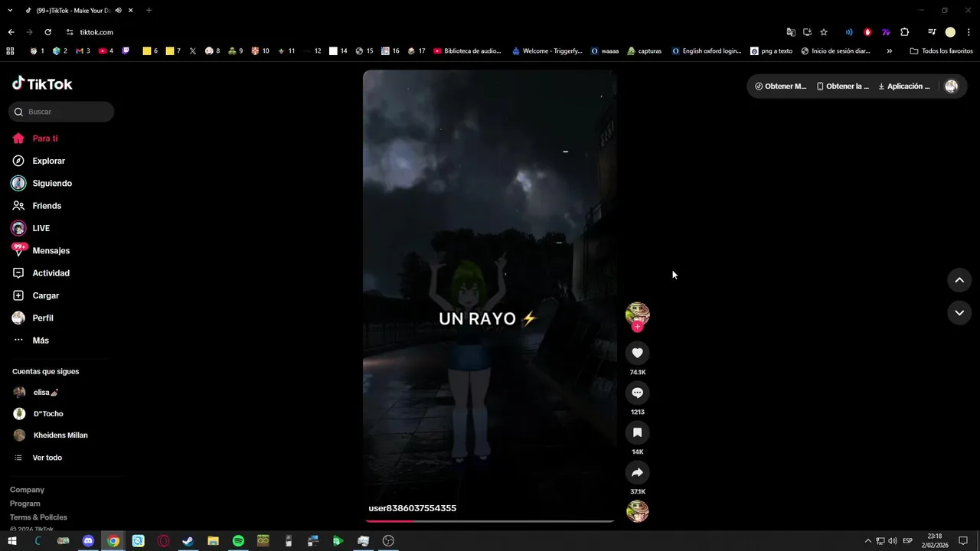Viewport: 980px width, 551px height.
Task: Mute the TikTok tab audio icon
Action: [x=118, y=11]
